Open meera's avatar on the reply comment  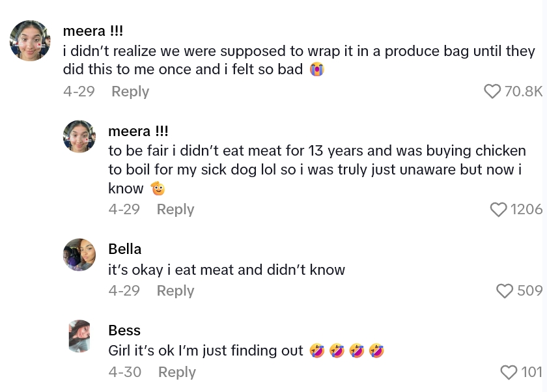coord(79,137)
